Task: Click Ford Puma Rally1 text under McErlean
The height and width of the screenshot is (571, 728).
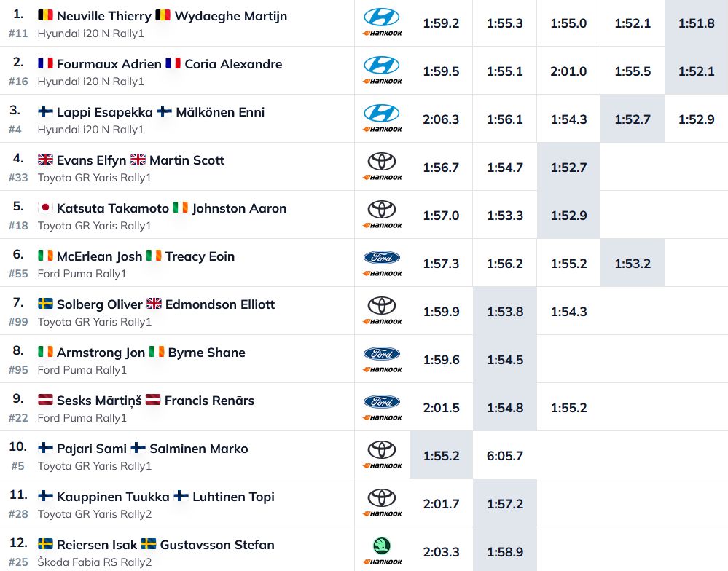Action: tap(82, 274)
